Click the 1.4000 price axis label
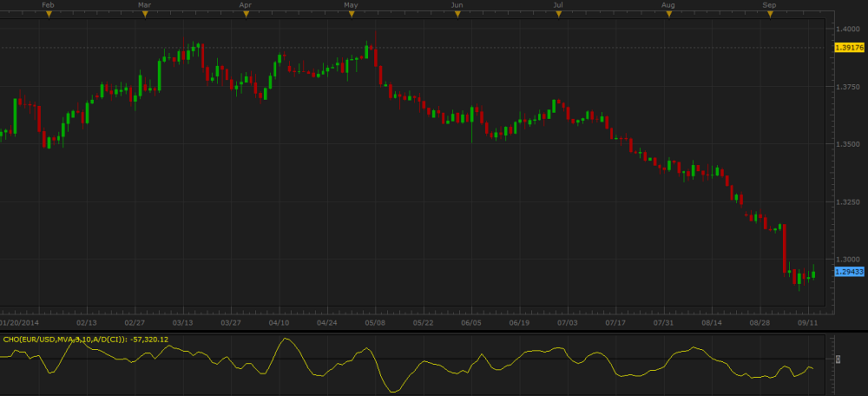868x396 pixels. tap(848, 29)
